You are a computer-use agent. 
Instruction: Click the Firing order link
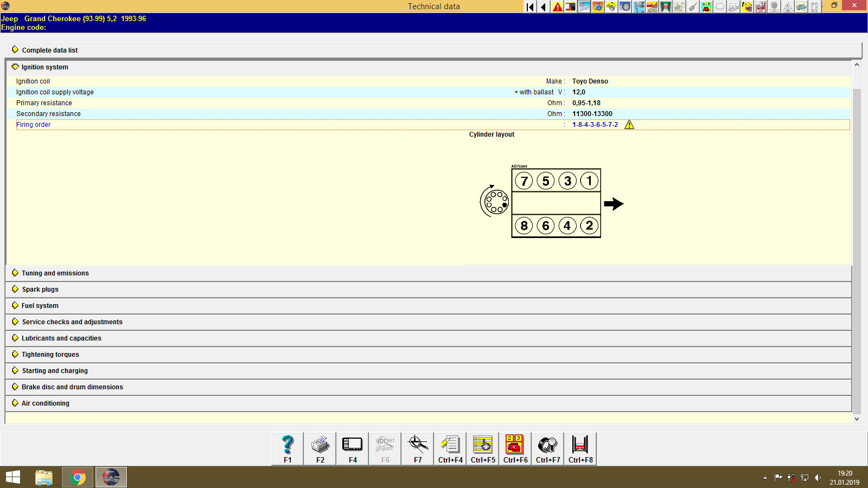click(x=33, y=125)
